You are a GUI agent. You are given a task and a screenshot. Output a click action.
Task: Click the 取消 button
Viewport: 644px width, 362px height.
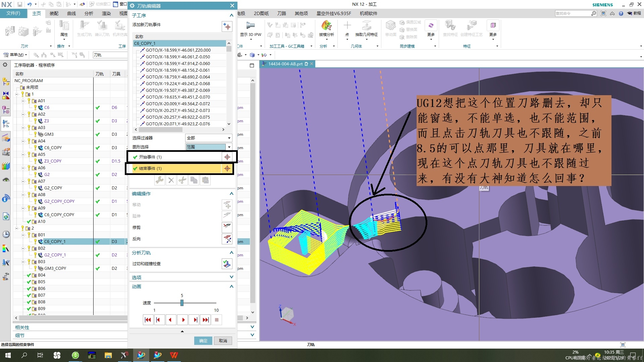[x=223, y=341]
